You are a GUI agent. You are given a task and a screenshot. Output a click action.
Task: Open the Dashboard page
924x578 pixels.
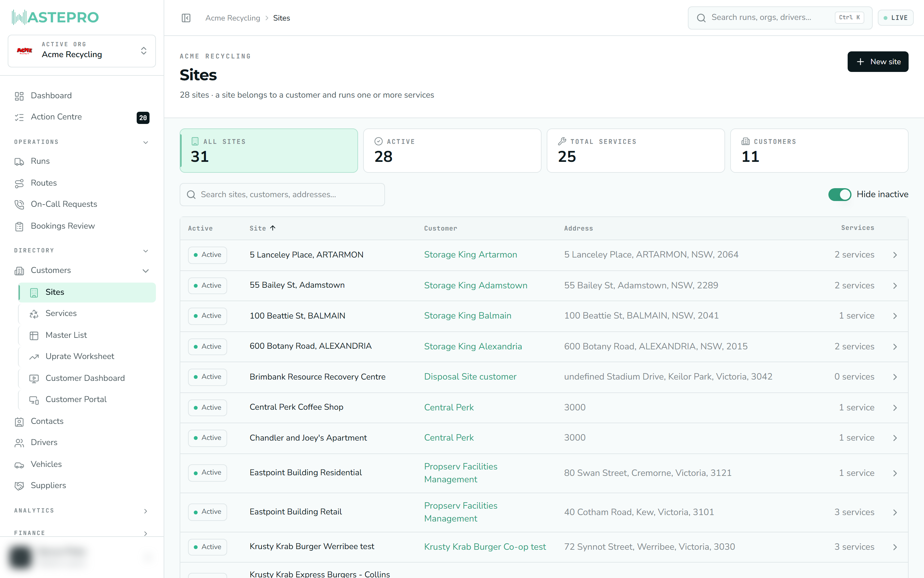click(51, 96)
